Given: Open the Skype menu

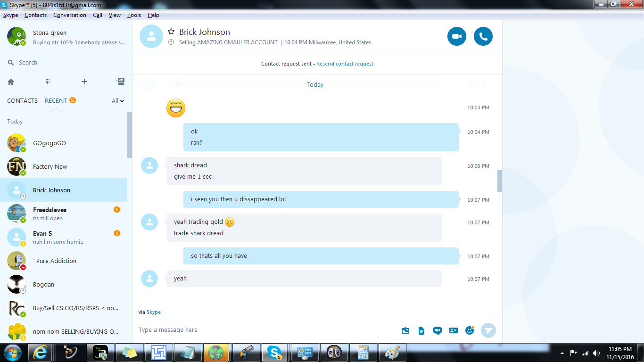Looking at the screenshot, I should [10, 15].
